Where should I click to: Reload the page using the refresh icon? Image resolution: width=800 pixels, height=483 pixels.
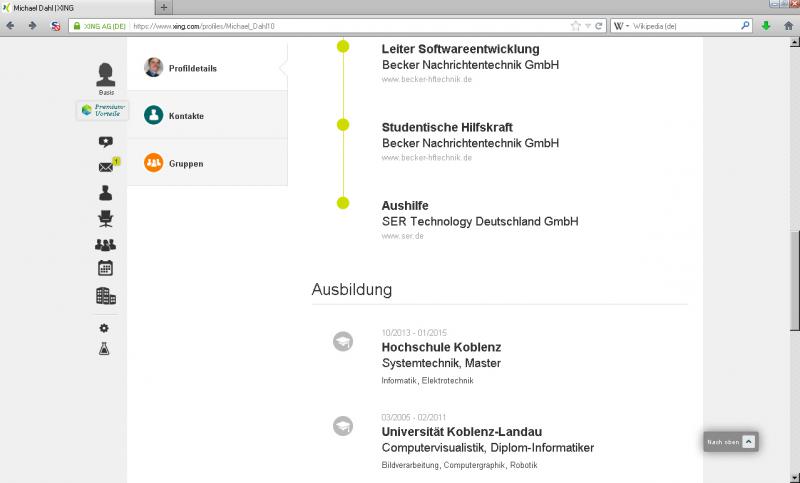599,26
